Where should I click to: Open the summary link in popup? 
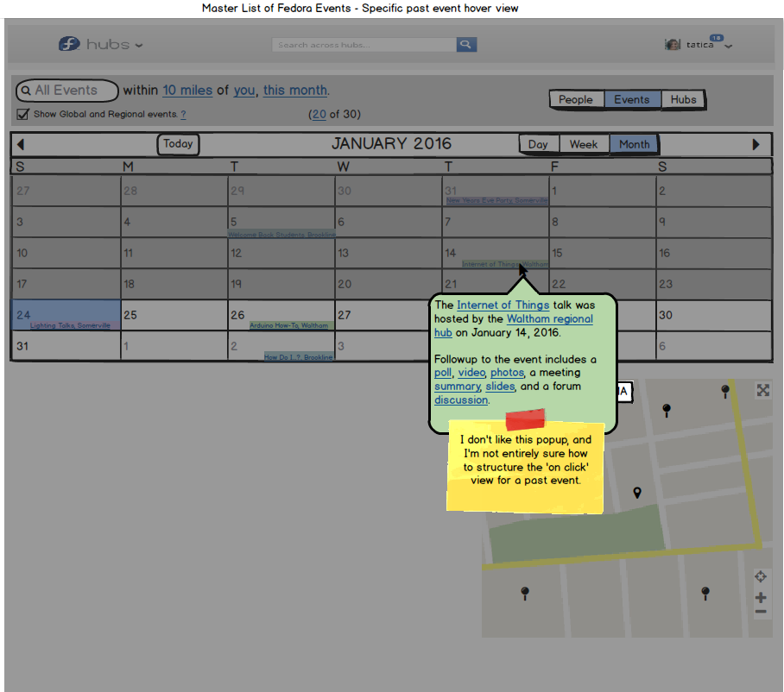458,387
